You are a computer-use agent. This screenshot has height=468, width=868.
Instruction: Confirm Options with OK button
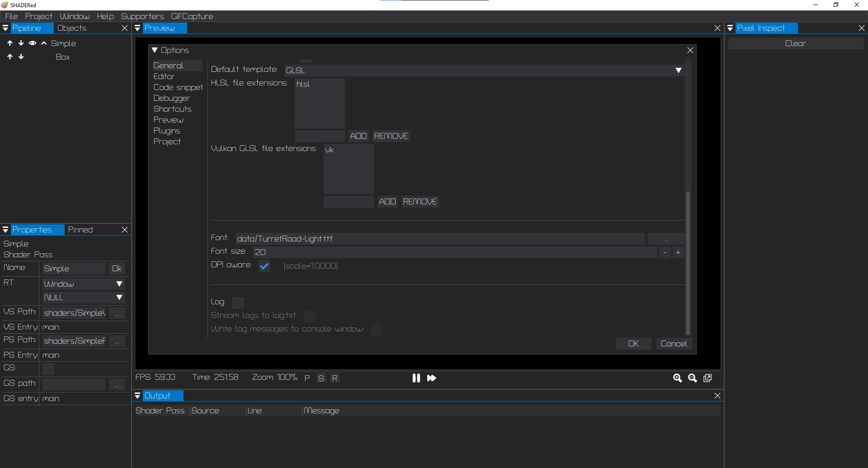pyautogui.click(x=633, y=344)
